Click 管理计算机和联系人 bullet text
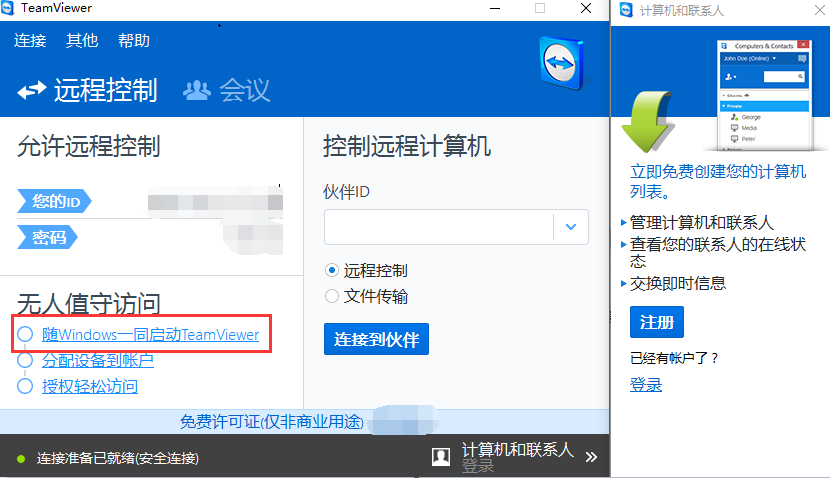Screen dimensions: 830x478 point(702,223)
